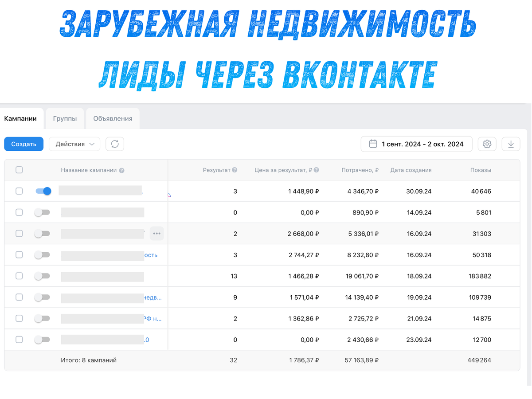The image size is (532, 399).
Task: Click the result value 9
Action: pos(235,297)
